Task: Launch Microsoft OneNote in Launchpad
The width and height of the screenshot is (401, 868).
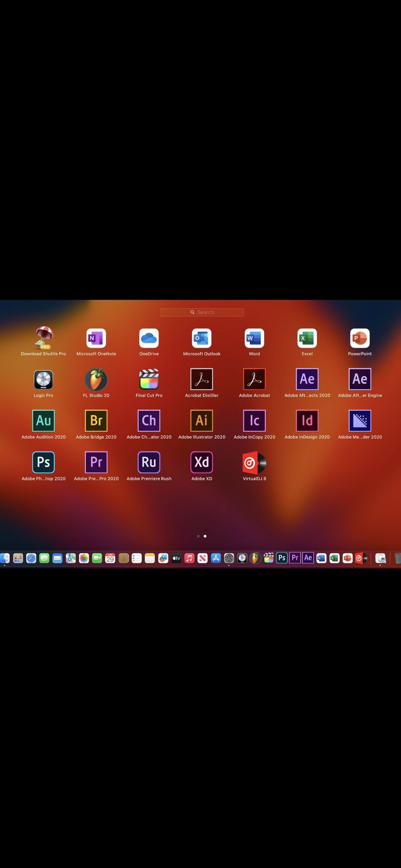Action: pos(96,338)
